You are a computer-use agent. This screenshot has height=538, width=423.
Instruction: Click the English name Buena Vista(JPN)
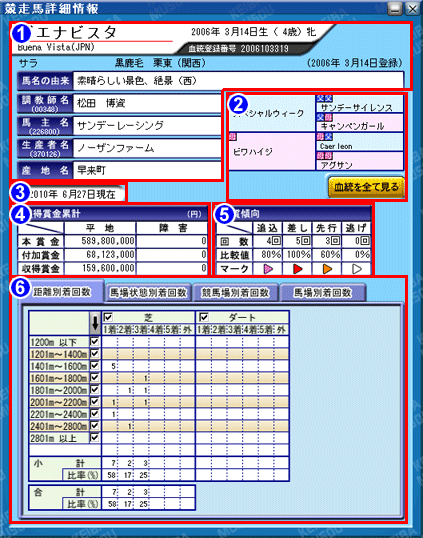pos(56,47)
